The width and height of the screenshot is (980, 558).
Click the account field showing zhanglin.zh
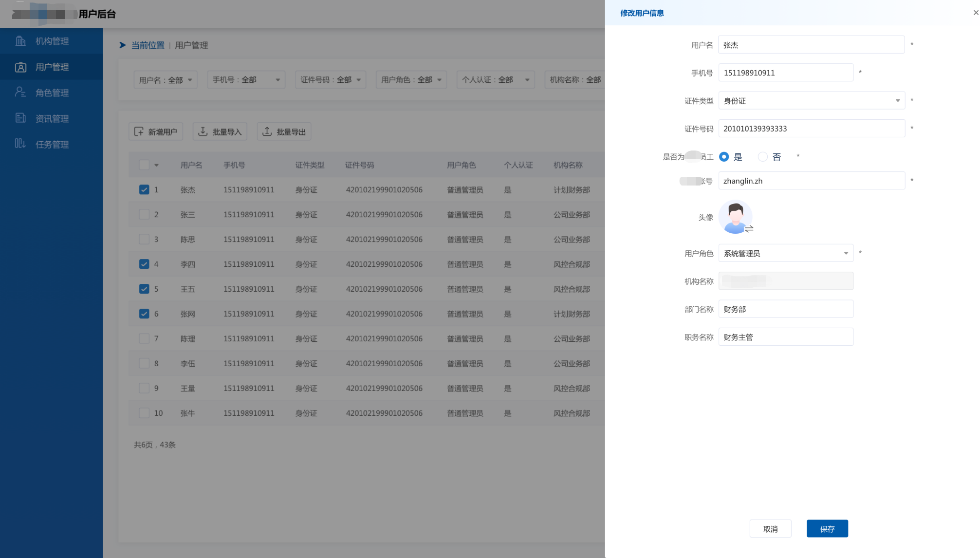[812, 181]
